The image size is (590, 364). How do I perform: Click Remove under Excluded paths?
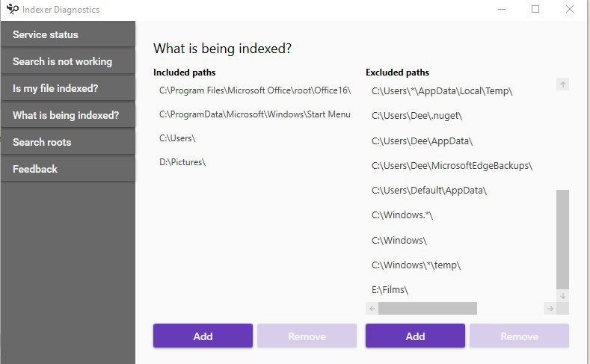pyautogui.click(x=519, y=336)
